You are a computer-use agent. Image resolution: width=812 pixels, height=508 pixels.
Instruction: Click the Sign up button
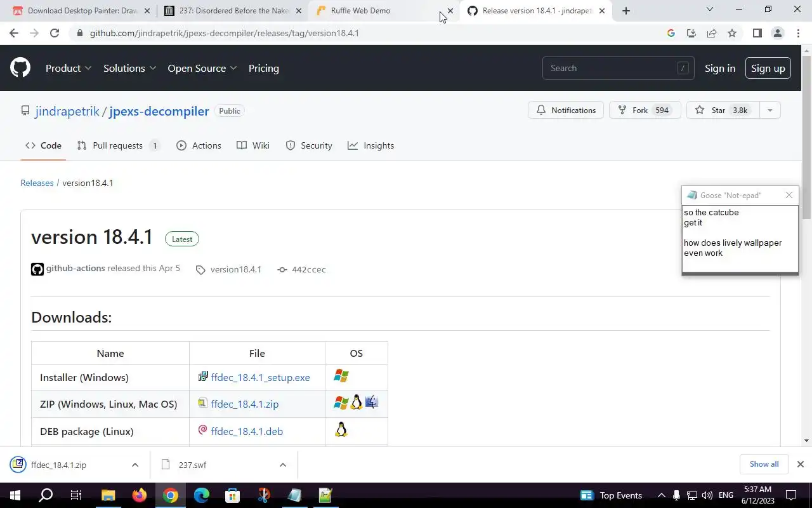(768, 68)
